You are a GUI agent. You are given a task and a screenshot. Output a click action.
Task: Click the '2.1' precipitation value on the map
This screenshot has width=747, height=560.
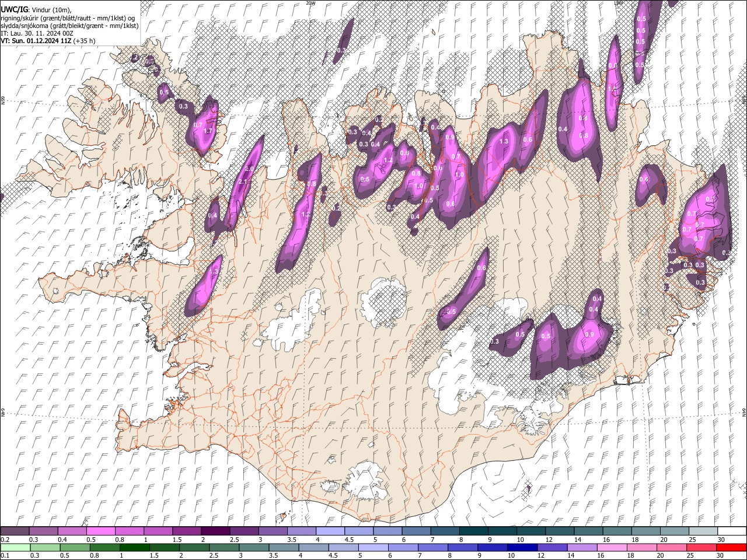(243, 182)
